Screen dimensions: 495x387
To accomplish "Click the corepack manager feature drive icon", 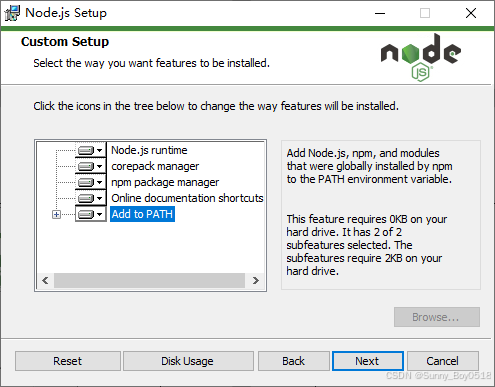I will pyautogui.click(x=86, y=166).
